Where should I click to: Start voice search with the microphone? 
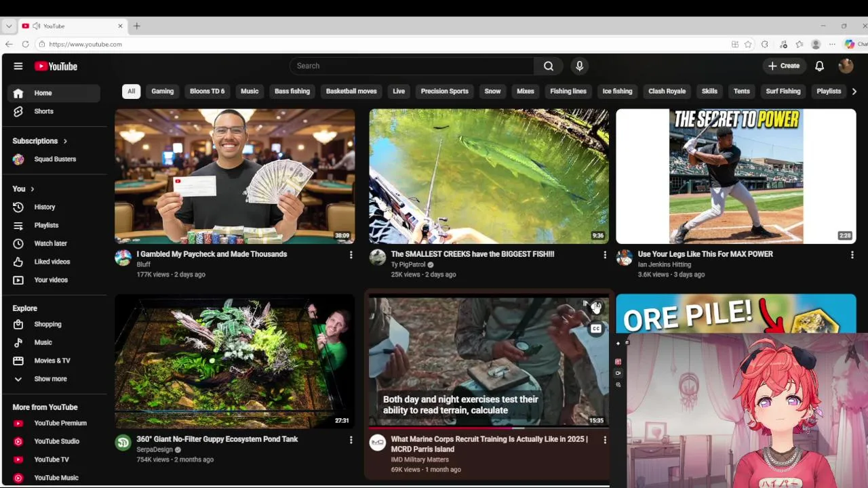(579, 66)
